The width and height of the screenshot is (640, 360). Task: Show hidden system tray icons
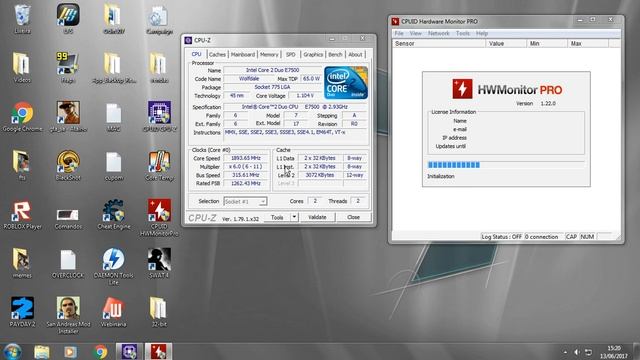[565, 352]
